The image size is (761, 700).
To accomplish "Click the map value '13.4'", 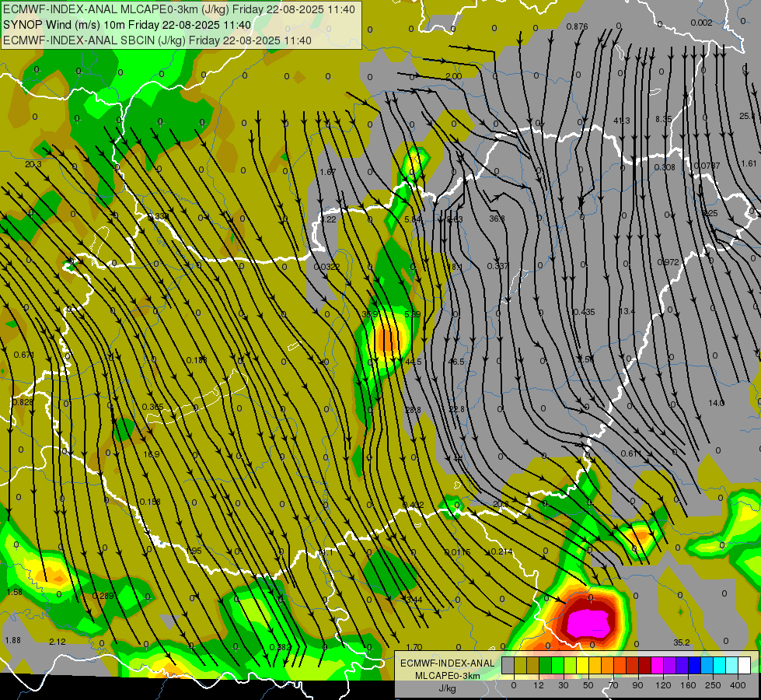I will [x=627, y=311].
